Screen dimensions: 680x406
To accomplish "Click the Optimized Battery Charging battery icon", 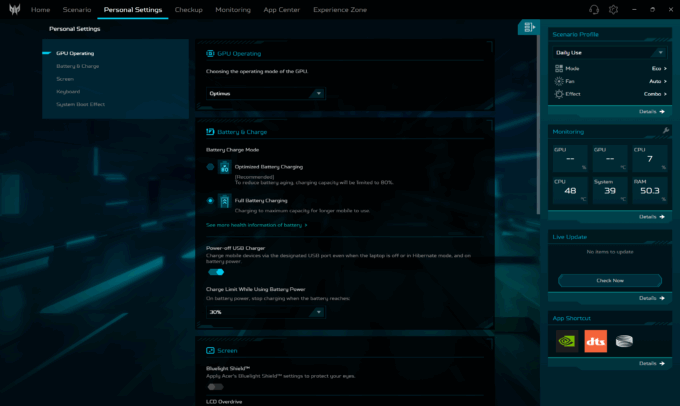I will pos(224,167).
